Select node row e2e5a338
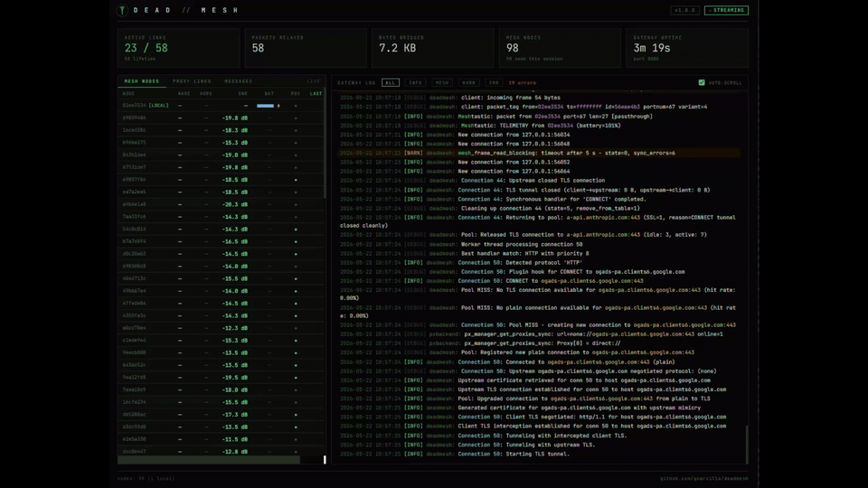Image resolution: width=868 pixels, height=488 pixels. (x=221, y=439)
